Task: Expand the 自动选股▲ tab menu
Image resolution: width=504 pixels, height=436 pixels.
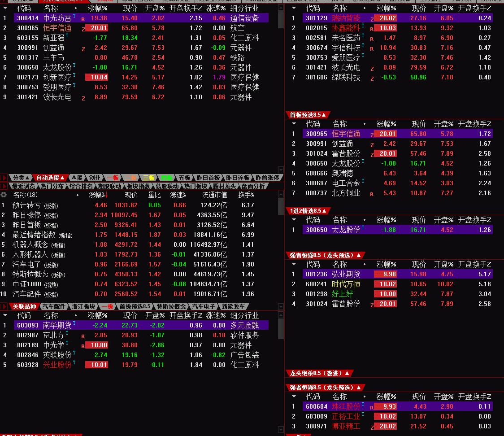Action: pyautogui.click(x=50, y=178)
